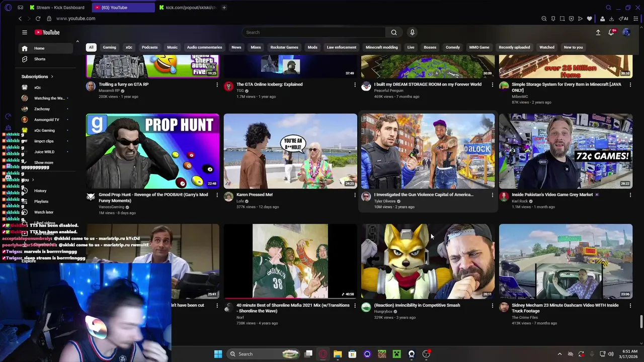Viewport: 644px width, 362px height.
Task: Select the Audio commentaries chip
Action: [204, 47]
